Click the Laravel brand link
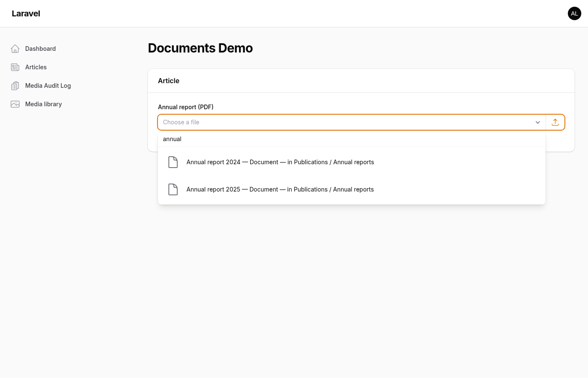The height and width of the screenshot is (378, 588). click(x=26, y=13)
